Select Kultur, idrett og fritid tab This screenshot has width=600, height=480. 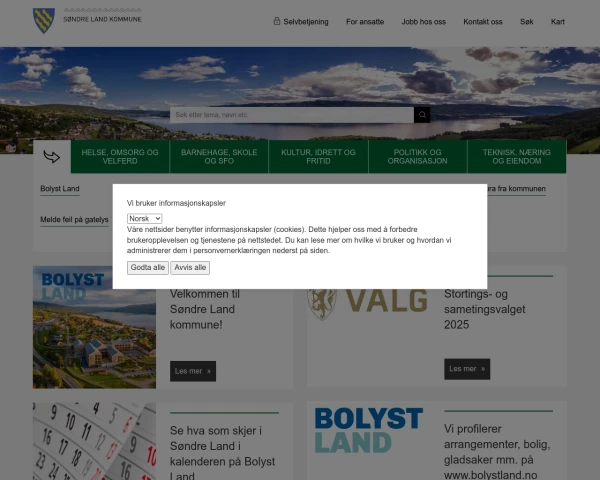[x=318, y=156]
